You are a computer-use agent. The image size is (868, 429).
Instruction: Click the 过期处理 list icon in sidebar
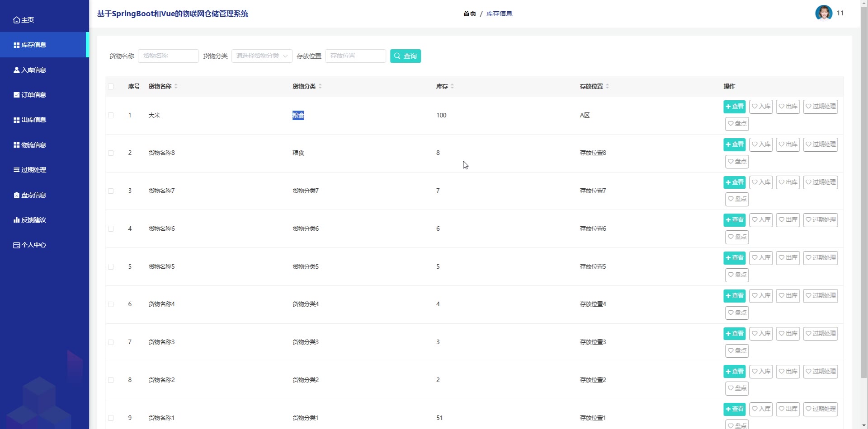pos(17,170)
